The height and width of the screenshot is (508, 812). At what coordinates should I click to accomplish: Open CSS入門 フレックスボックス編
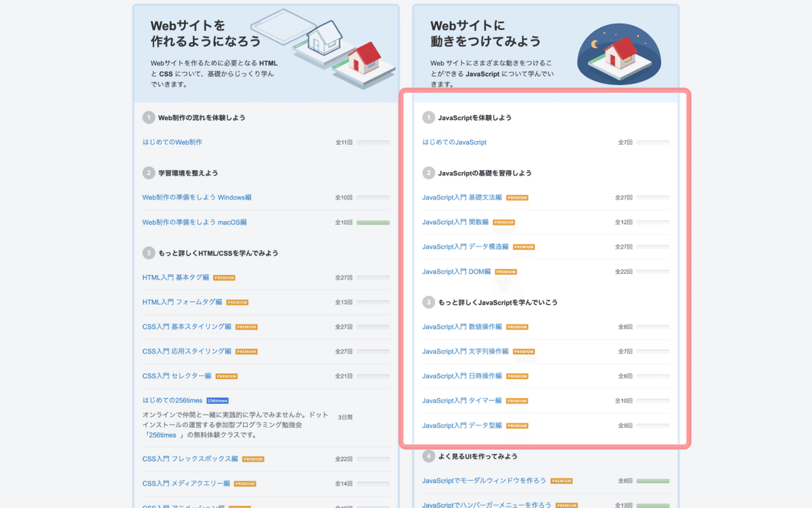point(190,459)
